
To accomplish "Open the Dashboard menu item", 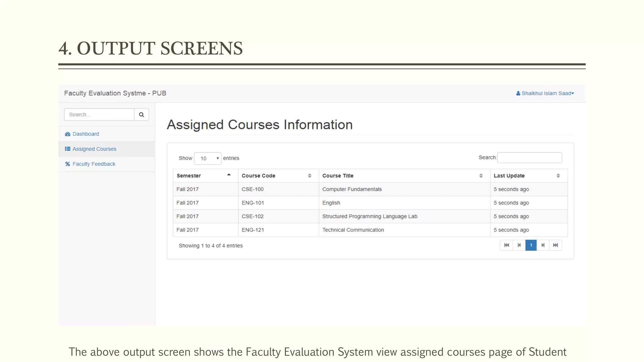I will pos(86,134).
